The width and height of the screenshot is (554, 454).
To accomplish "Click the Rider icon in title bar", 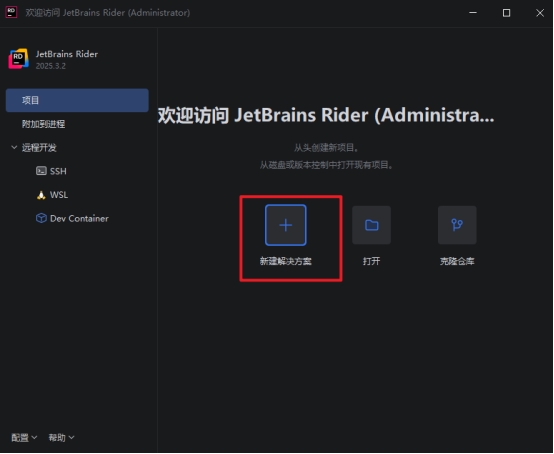I will [x=11, y=12].
